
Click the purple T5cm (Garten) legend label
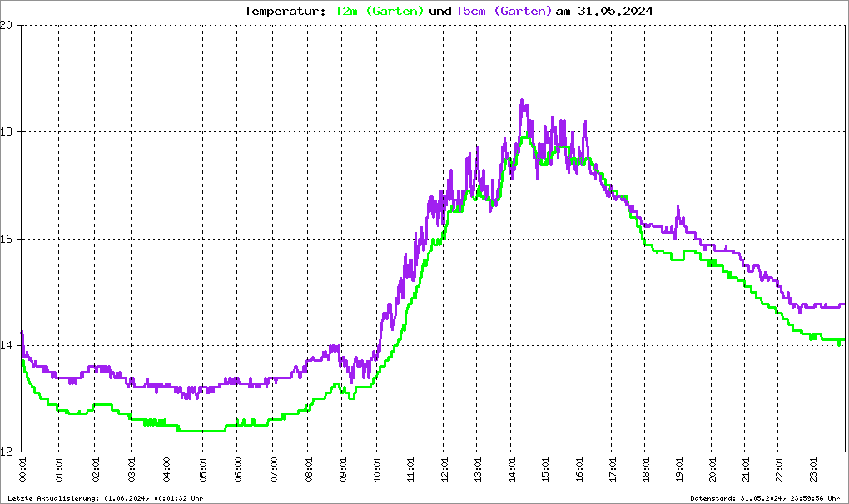point(504,12)
